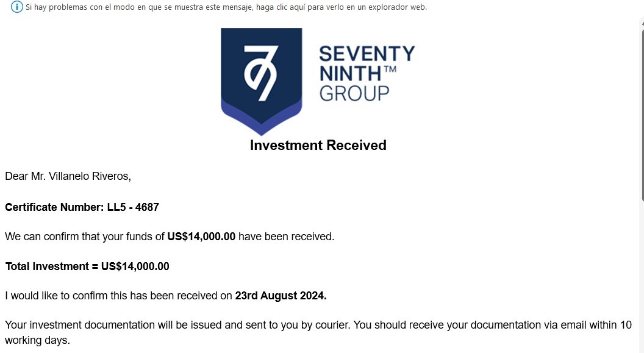644x353 pixels.
Task: Click the Certificate Number LL5 - 4687 line
Action: coord(82,207)
